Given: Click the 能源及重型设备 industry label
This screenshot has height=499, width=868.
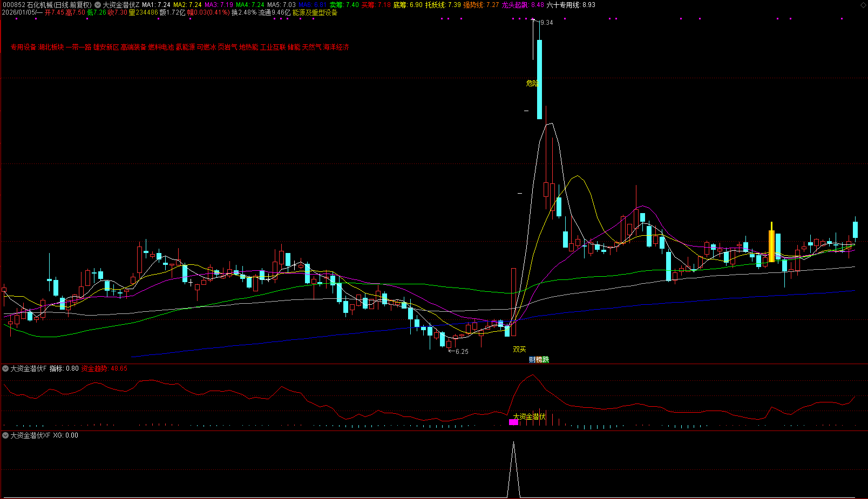Looking at the screenshot, I should point(315,12).
